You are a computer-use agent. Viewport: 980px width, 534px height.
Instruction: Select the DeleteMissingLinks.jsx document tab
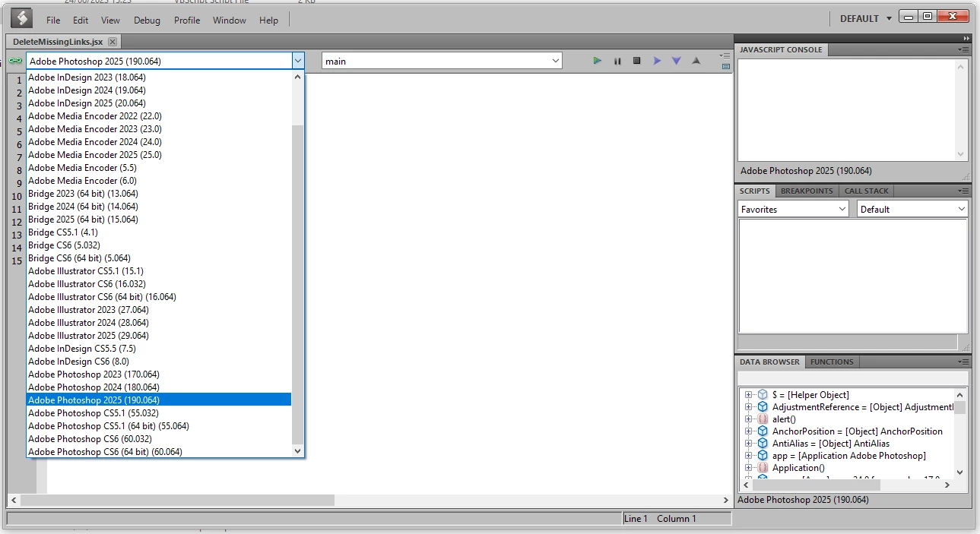(59, 42)
